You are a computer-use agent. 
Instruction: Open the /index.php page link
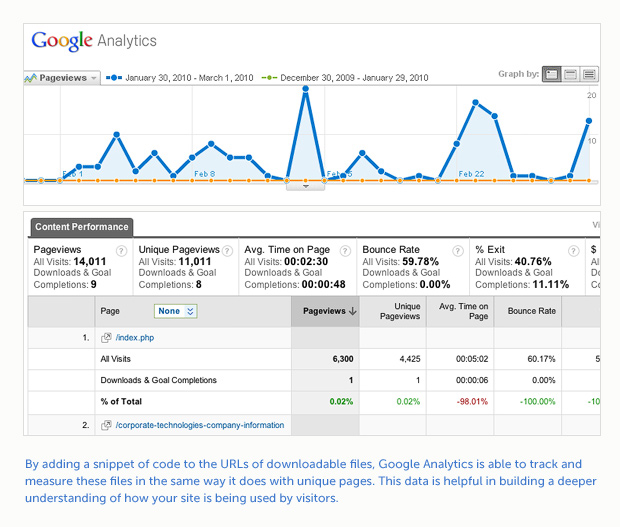tap(135, 338)
